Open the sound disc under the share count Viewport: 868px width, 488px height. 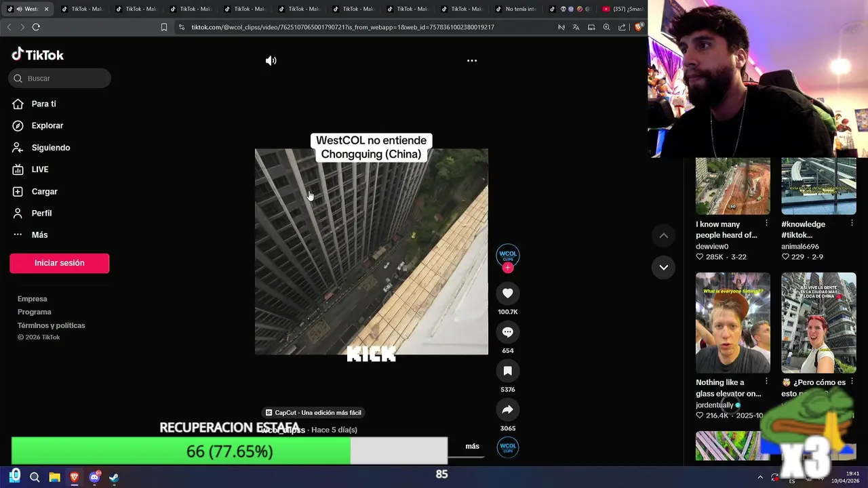pyautogui.click(x=507, y=447)
